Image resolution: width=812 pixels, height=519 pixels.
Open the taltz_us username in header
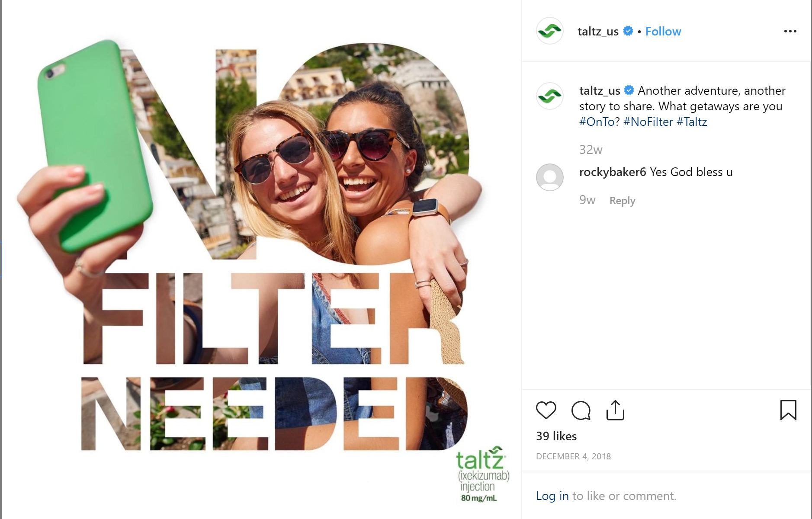598,32
